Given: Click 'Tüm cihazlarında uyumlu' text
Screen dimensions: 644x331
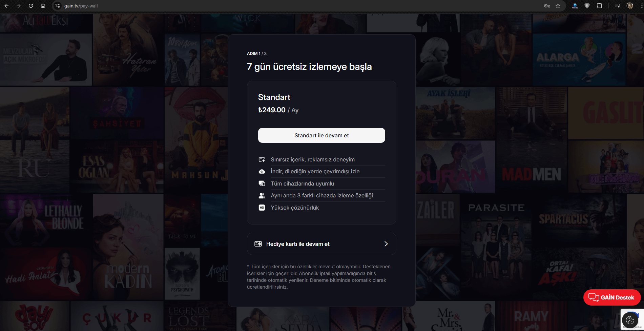Looking at the screenshot, I should tap(303, 183).
